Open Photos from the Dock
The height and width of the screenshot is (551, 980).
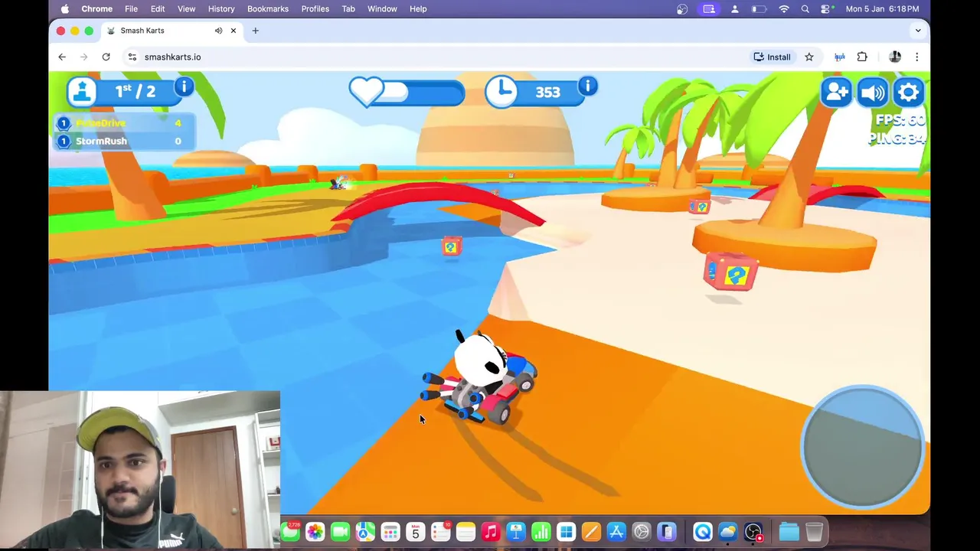(315, 532)
